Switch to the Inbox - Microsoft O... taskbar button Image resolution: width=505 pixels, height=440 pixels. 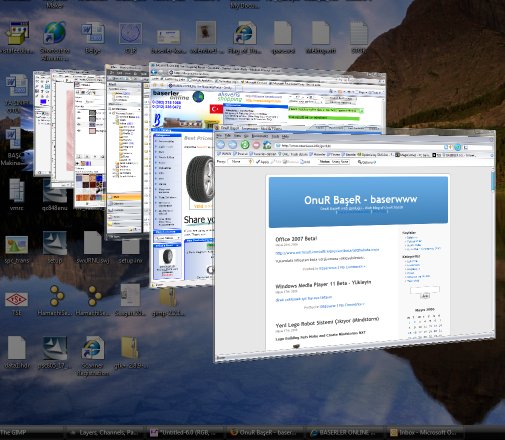(x=425, y=433)
